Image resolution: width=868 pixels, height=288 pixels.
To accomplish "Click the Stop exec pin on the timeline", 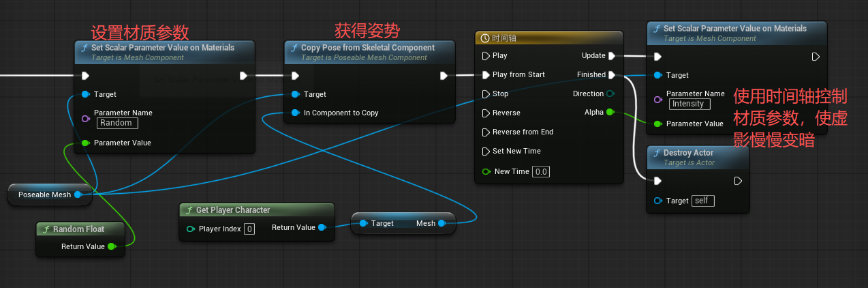I will pyautogui.click(x=486, y=93).
